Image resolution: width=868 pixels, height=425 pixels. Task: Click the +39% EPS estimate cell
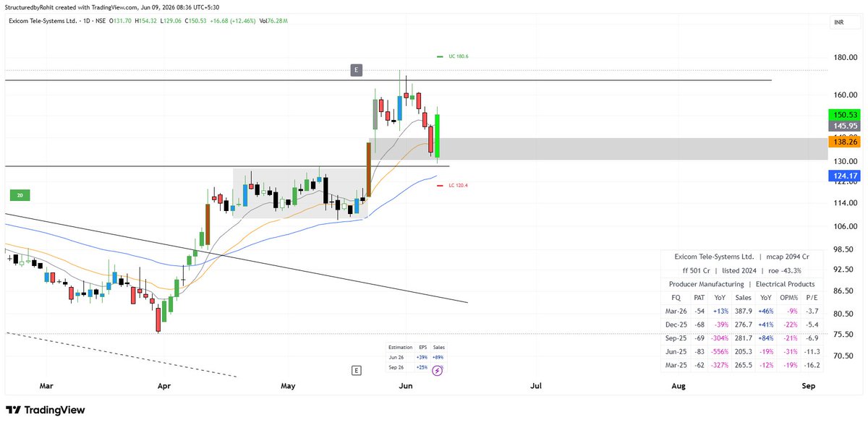click(422, 357)
